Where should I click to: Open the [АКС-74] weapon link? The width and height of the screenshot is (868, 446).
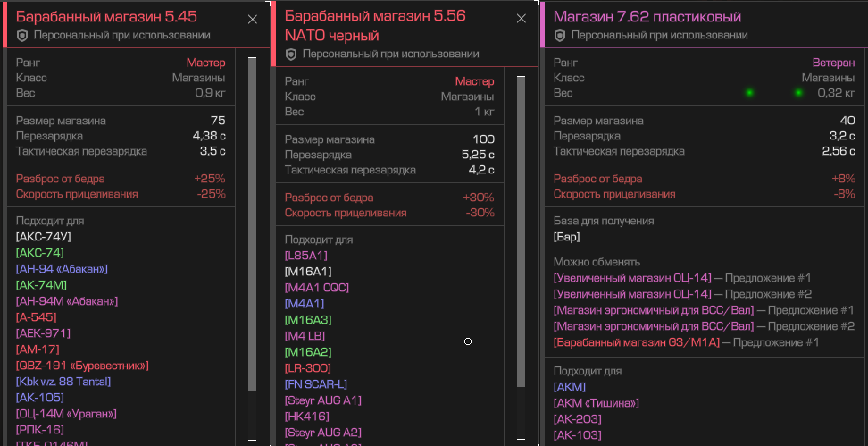coord(40,253)
